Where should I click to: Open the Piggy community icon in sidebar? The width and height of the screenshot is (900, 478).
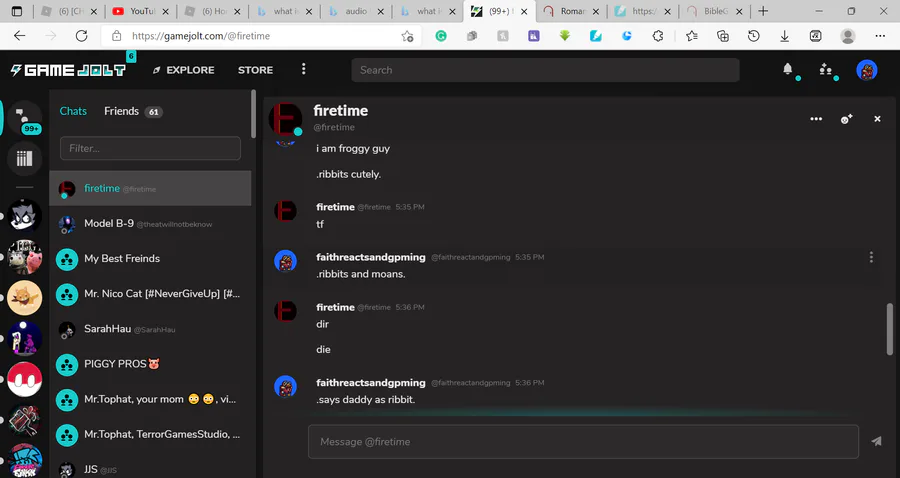click(24, 257)
